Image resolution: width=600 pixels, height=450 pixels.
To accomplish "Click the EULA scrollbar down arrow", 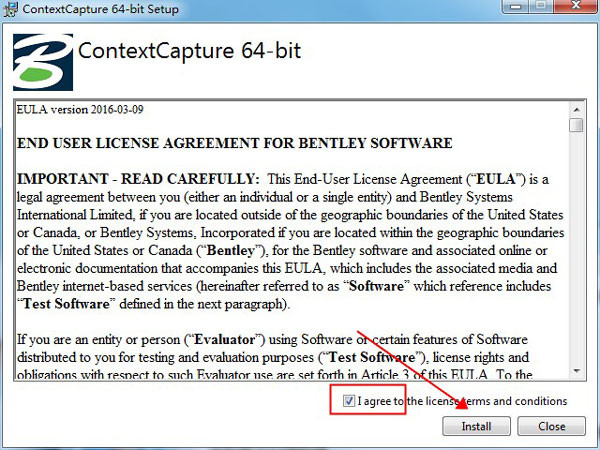I will [576, 371].
